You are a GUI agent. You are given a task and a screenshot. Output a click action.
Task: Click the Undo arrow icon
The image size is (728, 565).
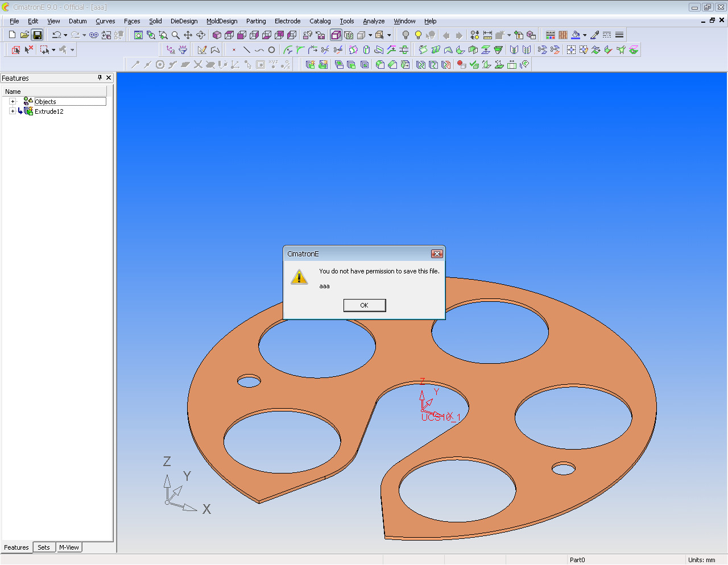[x=56, y=35]
